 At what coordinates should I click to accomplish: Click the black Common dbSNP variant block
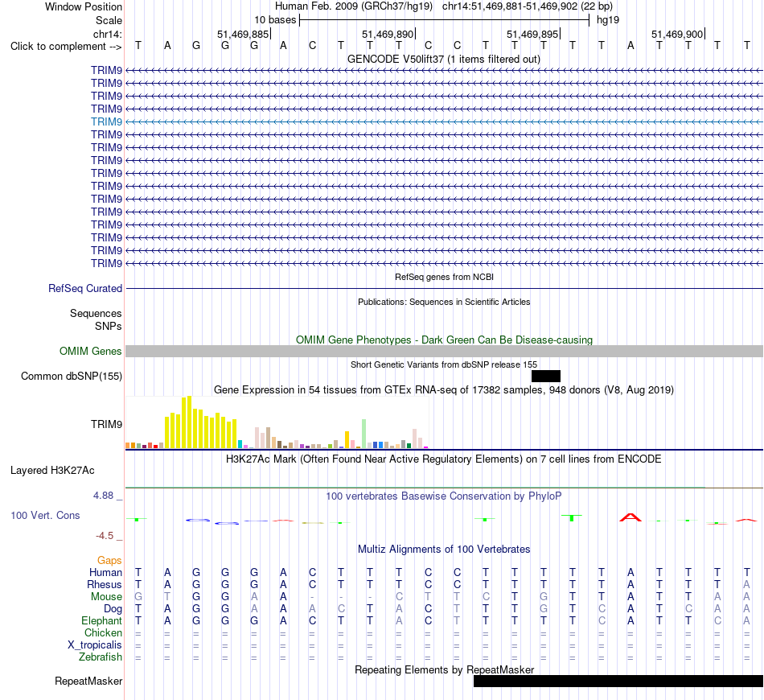[546, 376]
